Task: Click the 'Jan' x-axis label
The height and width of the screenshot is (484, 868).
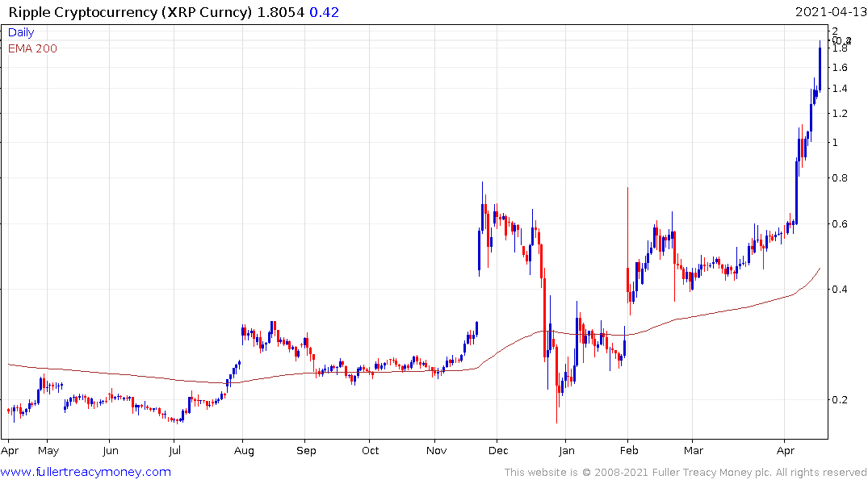Action: point(566,451)
